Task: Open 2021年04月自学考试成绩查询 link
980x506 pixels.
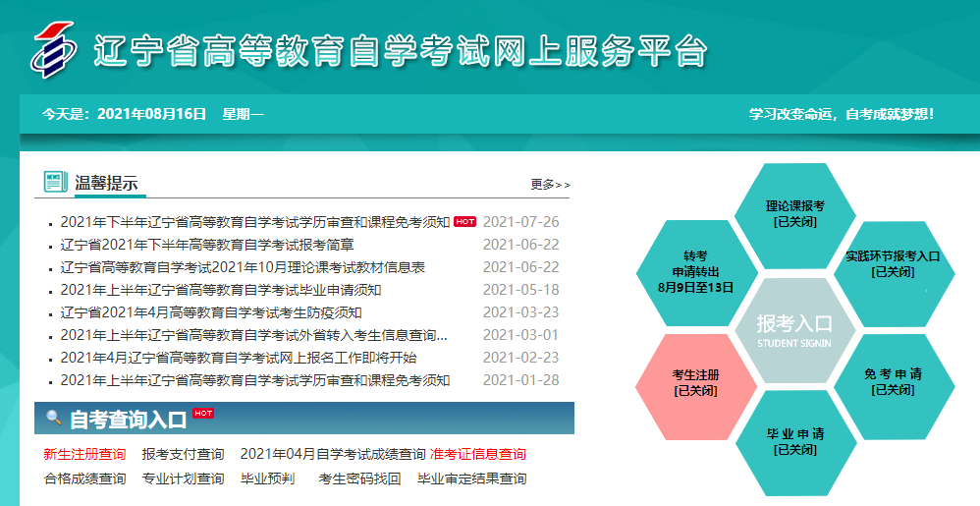Action: click(333, 454)
